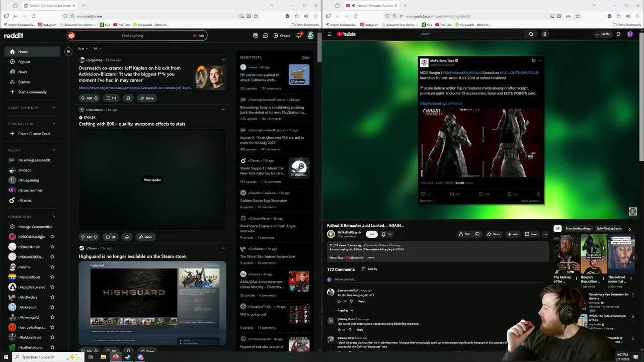Image resolution: width=644 pixels, height=362 pixels.
Task: Click the Reddit Find anything search field
Action: click(136, 36)
